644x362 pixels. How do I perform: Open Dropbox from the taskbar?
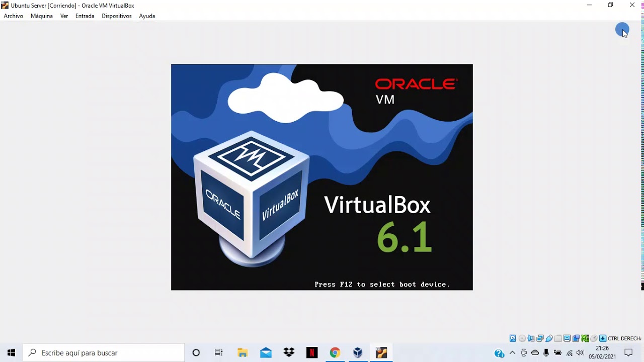[x=289, y=353]
